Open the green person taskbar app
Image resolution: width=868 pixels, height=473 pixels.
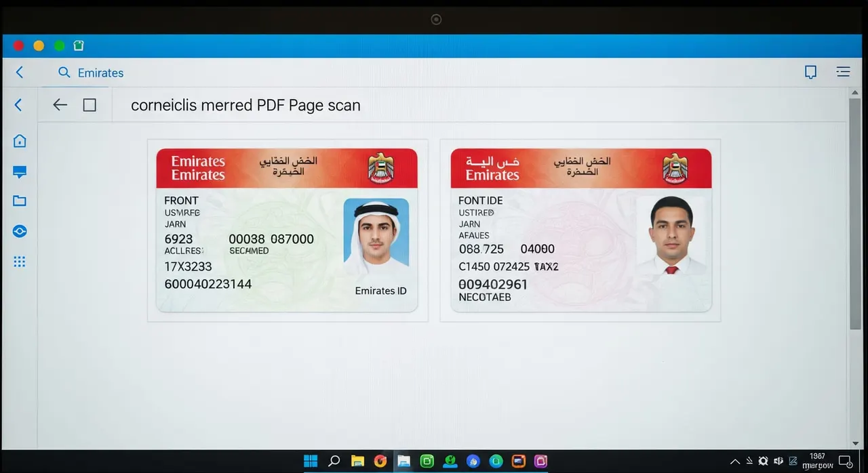click(450, 461)
